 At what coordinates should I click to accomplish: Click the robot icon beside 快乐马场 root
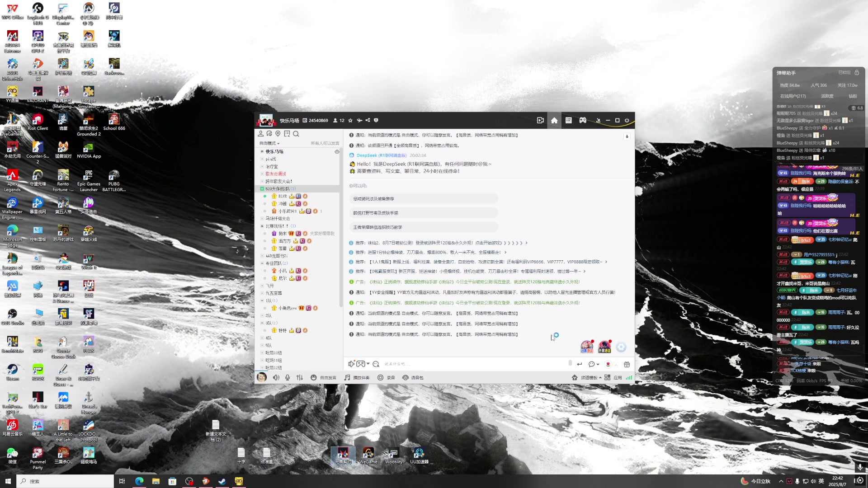pyautogui.click(x=337, y=152)
